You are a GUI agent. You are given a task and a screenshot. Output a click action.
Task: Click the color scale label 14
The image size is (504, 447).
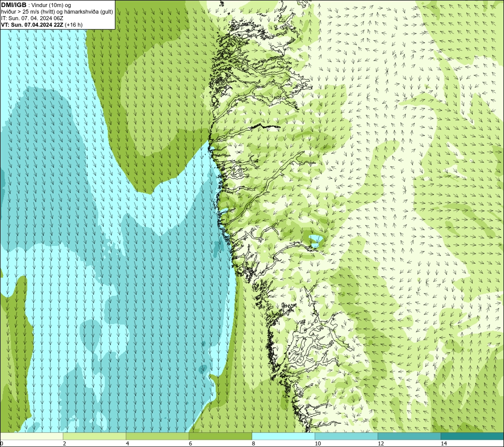444,444
